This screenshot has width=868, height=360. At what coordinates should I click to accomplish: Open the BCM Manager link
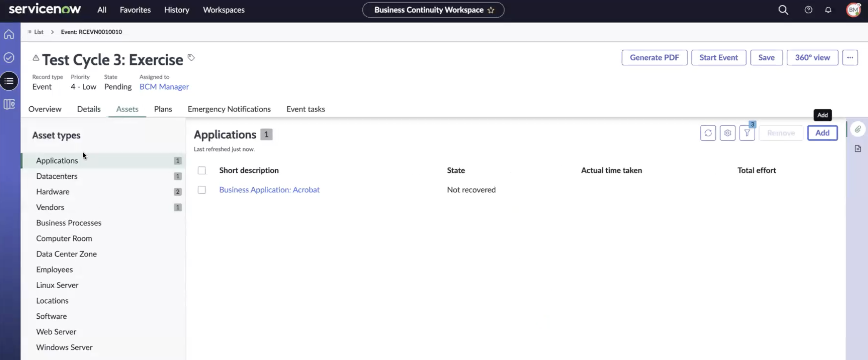pos(164,87)
